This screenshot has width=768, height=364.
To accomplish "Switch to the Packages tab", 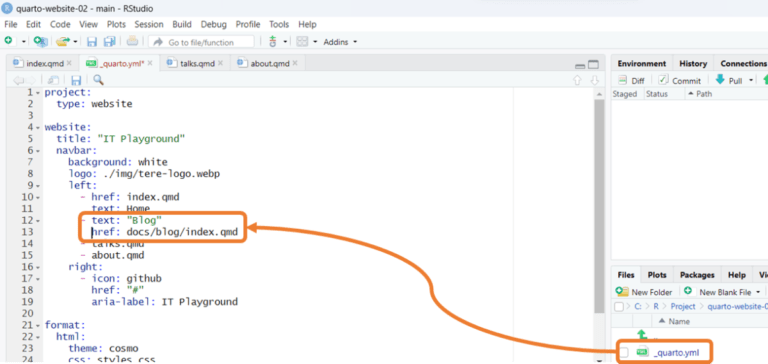I will pos(697,275).
